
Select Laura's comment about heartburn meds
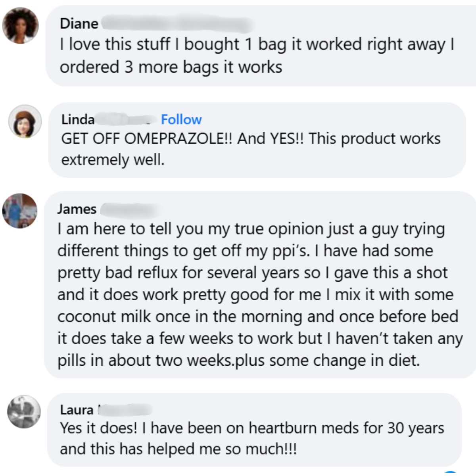pos(252,439)
